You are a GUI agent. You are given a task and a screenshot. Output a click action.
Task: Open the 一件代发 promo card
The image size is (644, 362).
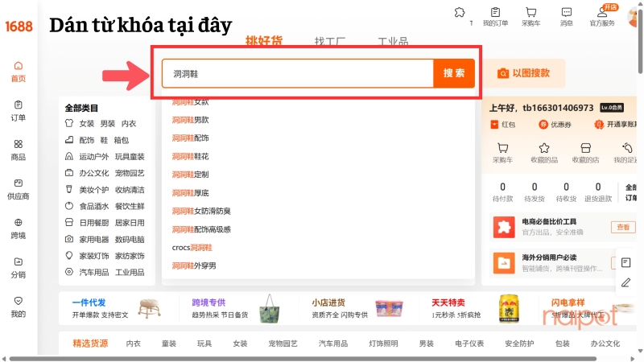click(118, 308)
